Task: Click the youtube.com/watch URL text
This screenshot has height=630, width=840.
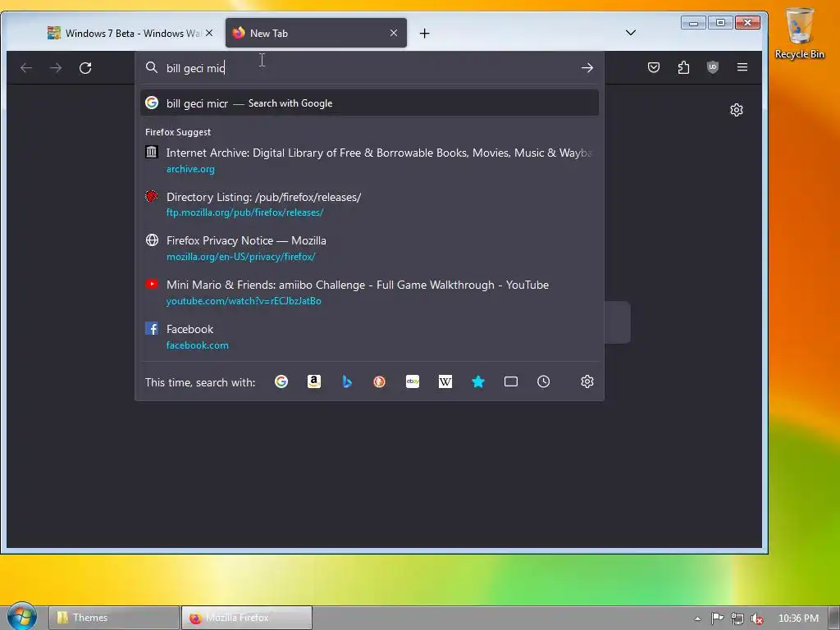Action: 244,301
